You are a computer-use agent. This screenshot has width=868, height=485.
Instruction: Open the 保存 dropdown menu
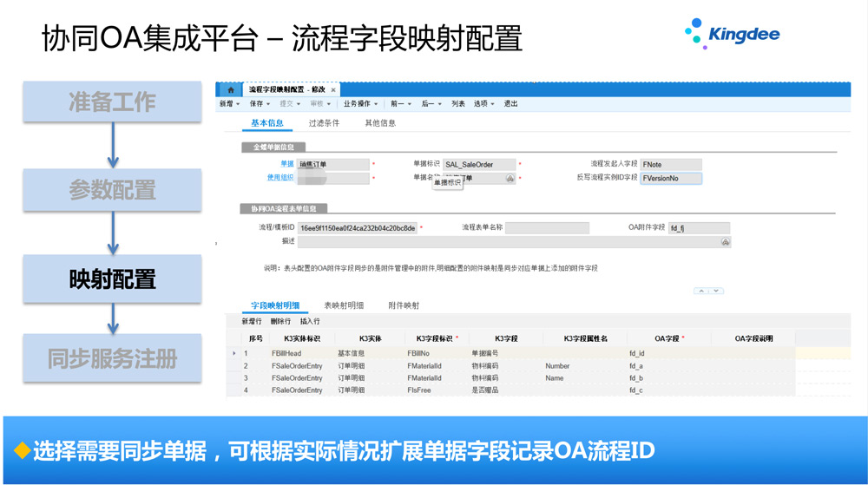point(260,103)
